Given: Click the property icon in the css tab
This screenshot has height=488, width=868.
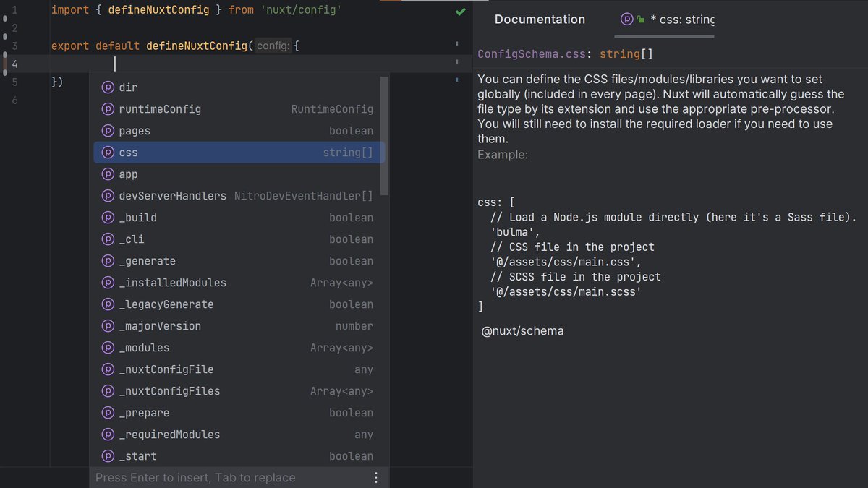Looking at the screenshot, I should pos(627,20).
